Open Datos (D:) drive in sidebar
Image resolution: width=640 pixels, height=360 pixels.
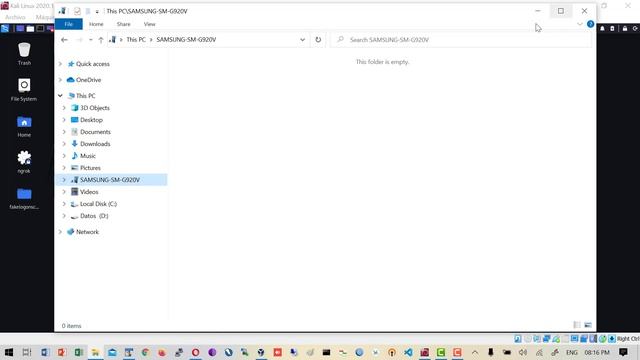point(94,216)
